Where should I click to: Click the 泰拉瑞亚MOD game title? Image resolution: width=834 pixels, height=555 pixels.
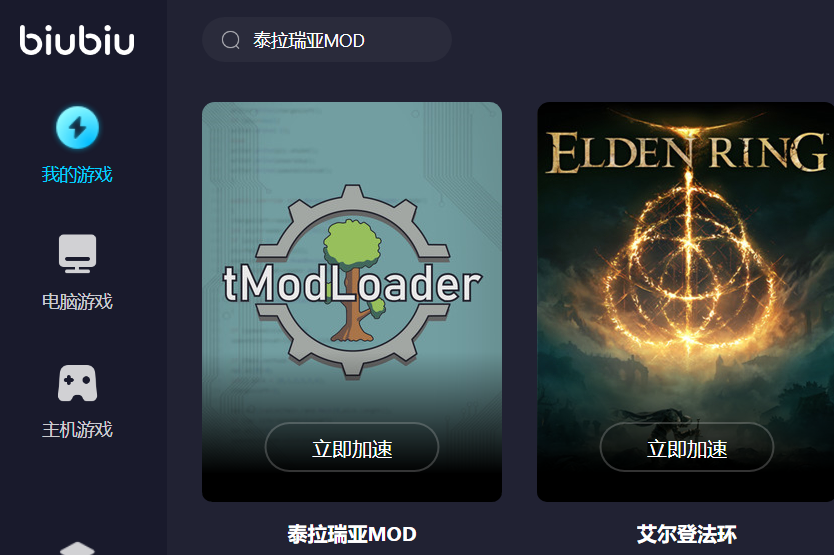(x=352, y=534)
